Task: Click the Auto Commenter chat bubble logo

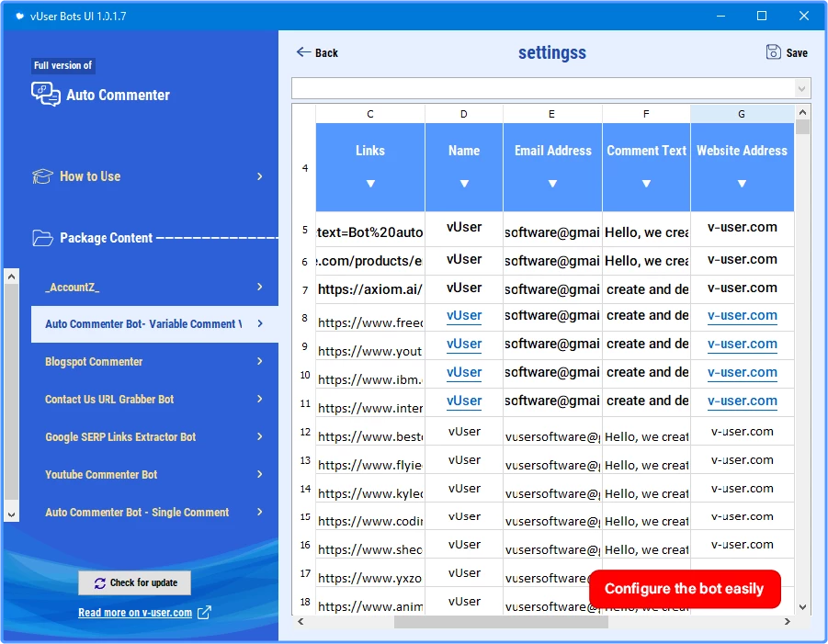Action: (45, 94)
